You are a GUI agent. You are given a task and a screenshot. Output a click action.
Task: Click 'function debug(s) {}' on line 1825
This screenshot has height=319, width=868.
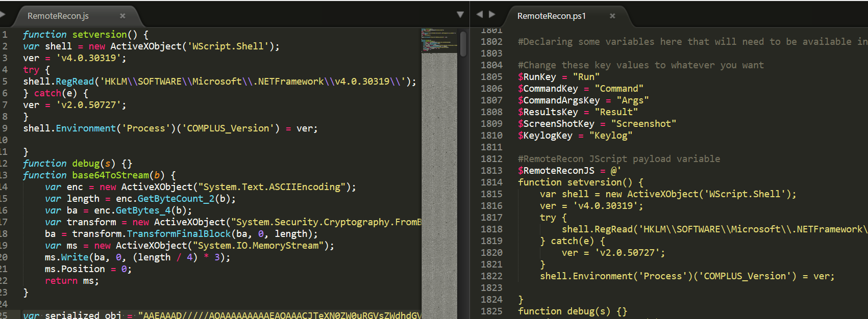(573, 311)
